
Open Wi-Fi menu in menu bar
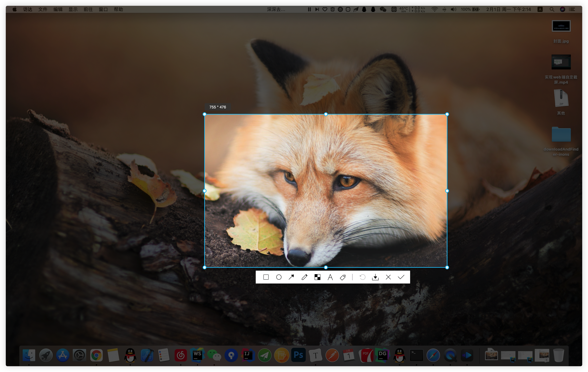coord(434,9)
